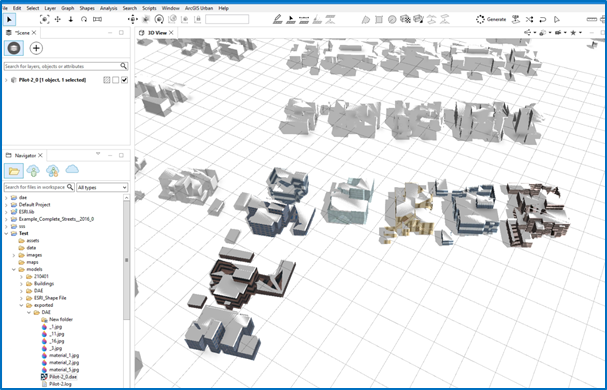Collapse the exported folder
The width and height of the screenshot is (607, 390).
click(21, 306)
